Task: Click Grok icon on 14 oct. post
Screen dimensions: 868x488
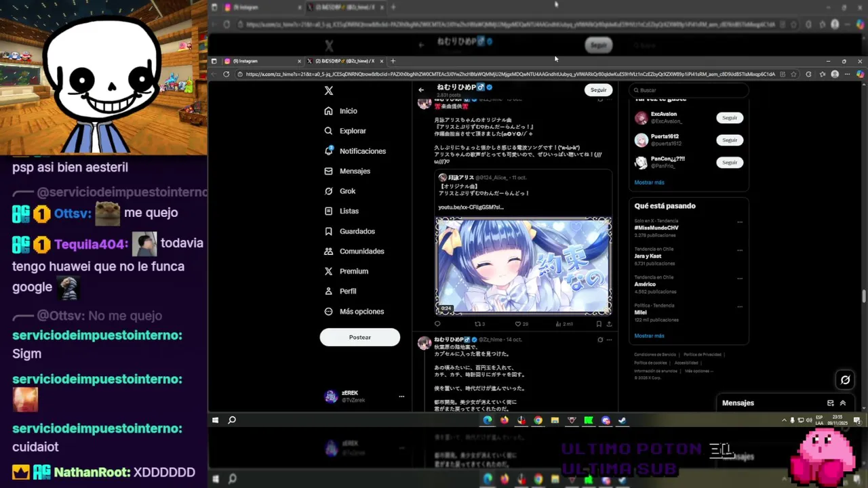Action: pos(600,340)
